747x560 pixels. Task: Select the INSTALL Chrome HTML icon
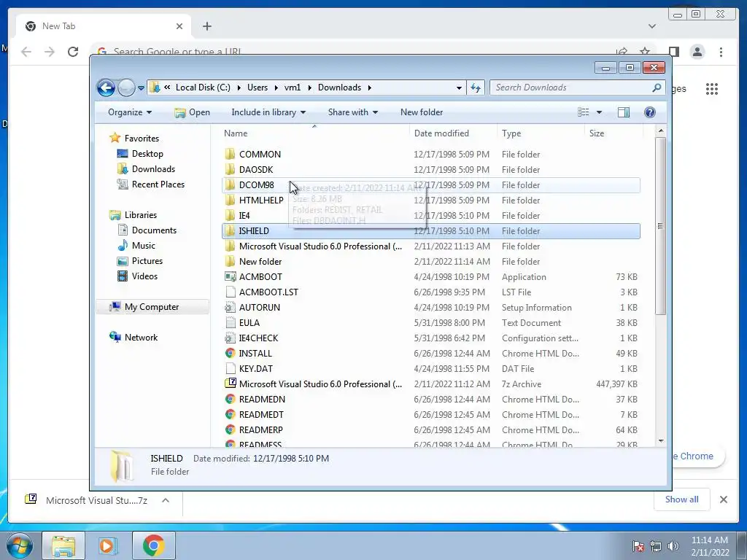[230, 354]
